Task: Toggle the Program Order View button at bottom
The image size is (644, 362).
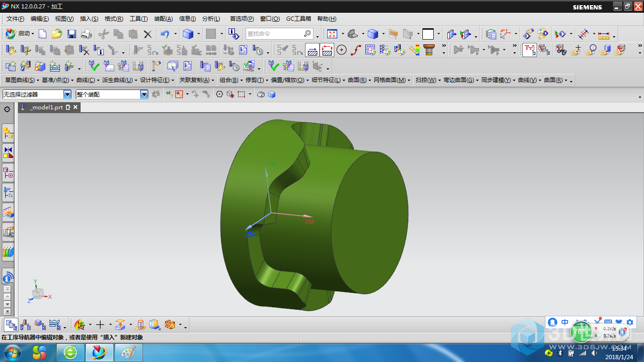Action: tap(11, 325)
